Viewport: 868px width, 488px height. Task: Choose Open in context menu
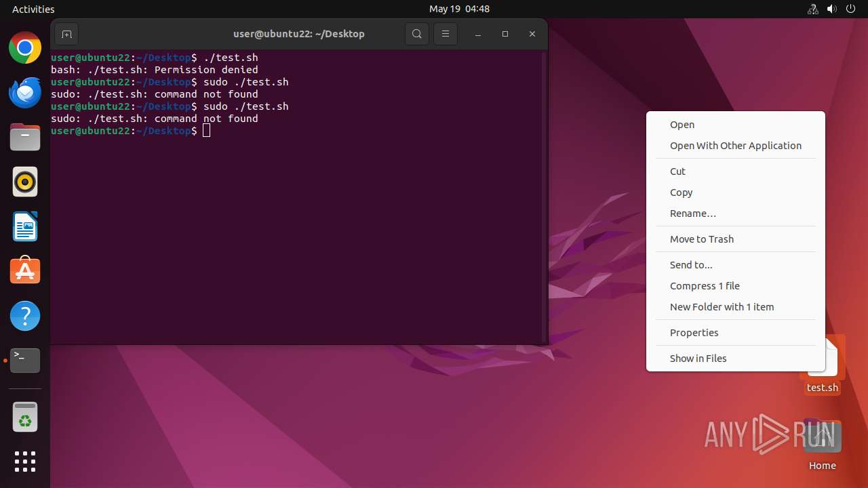pyautogui.click(x=736, y=125)
